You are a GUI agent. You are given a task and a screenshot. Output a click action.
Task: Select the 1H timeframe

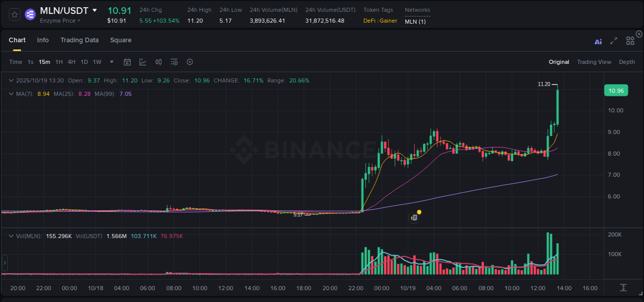(59, 62)
